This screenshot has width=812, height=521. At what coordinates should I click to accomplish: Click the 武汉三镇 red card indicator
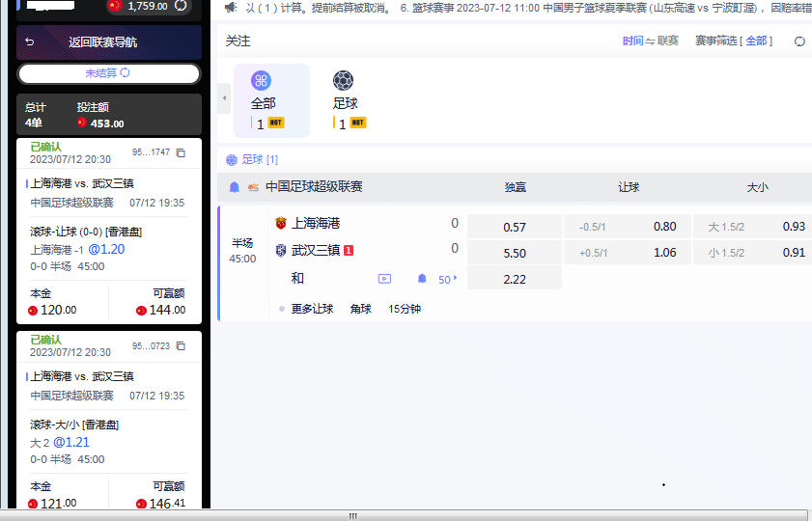(349, 251)
